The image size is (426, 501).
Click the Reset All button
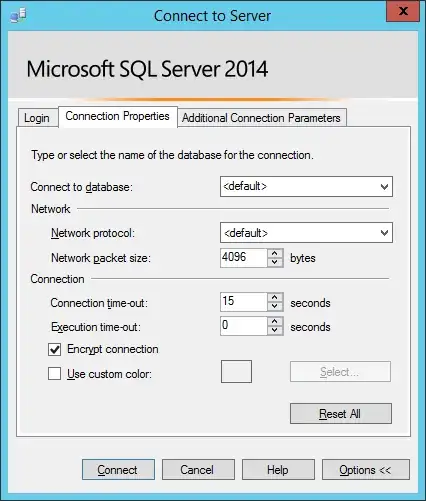click(341, 414)
